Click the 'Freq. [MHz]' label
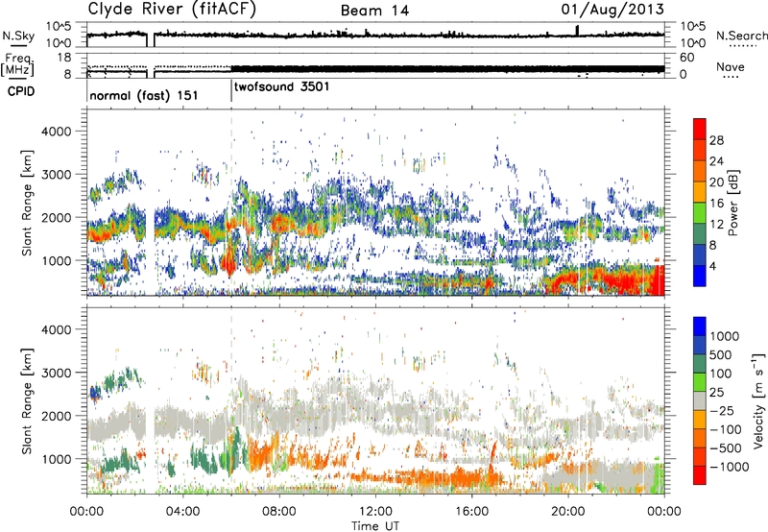Image resolution: width=768 pixels, height=532 pixels. point(18,65)
